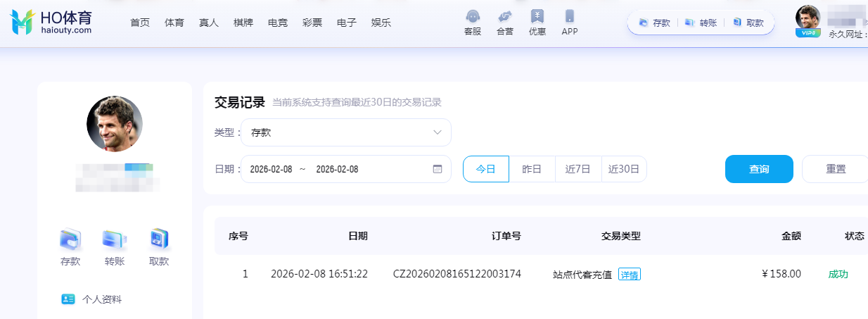Open the personal profile card icon
The image size is (868, 319).
(x=68, y=299)
